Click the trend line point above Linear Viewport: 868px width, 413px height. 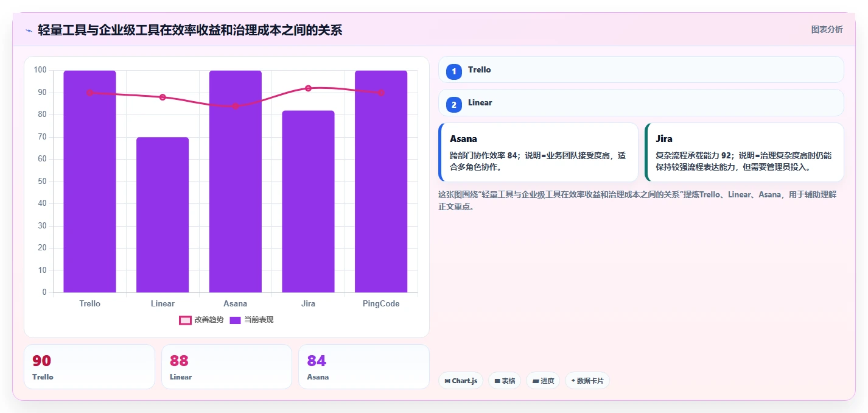click(x=163, y=97)
